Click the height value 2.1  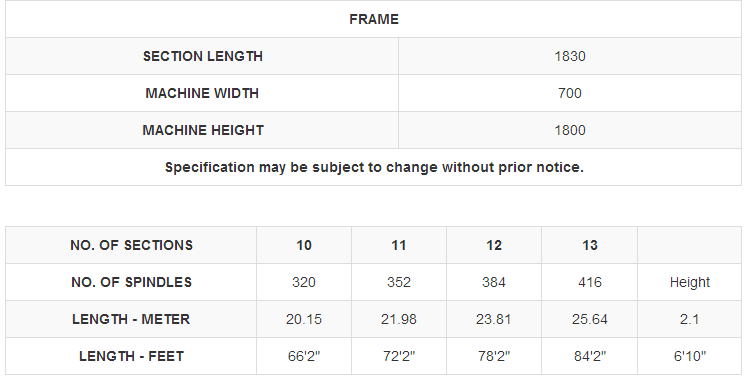(689, 319)
